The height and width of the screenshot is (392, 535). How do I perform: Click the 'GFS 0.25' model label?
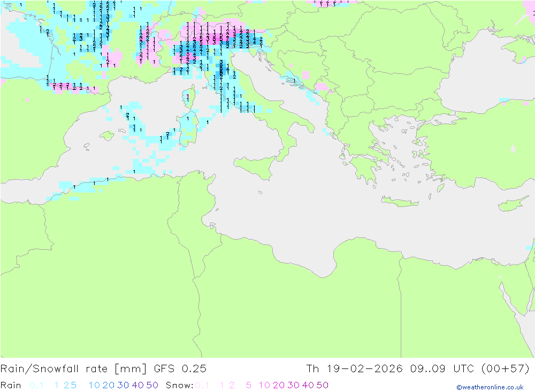[180, 369]
